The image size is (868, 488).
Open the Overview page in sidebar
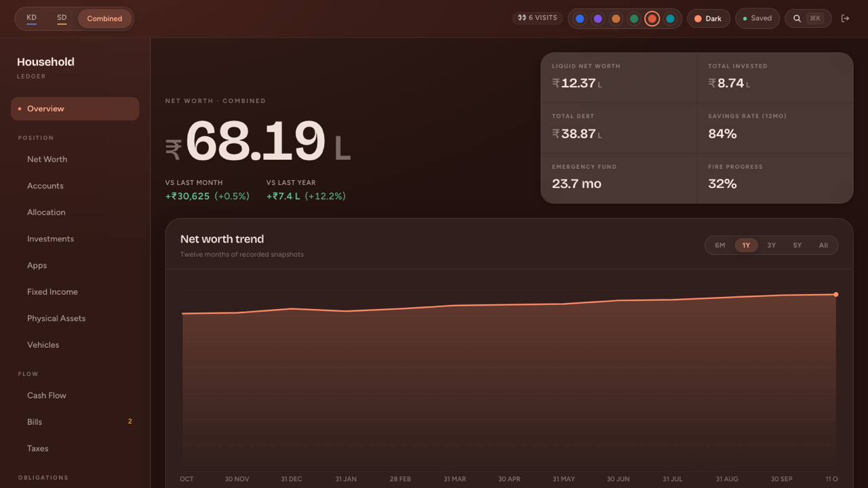coord(75,108)
